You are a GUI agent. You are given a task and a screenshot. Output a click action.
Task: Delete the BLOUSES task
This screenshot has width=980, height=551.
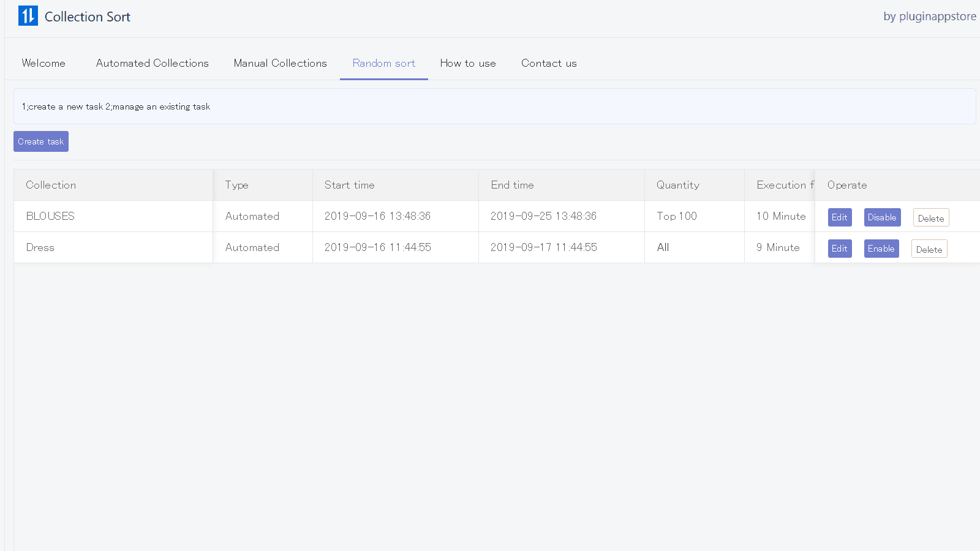(x=930, y=217)
